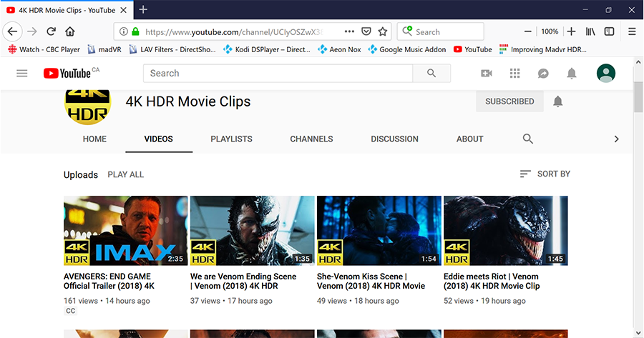Viewport: 644px width, 338px height.
Task: Open YouTube apps grid icon
Action: (x=514, y=74)
